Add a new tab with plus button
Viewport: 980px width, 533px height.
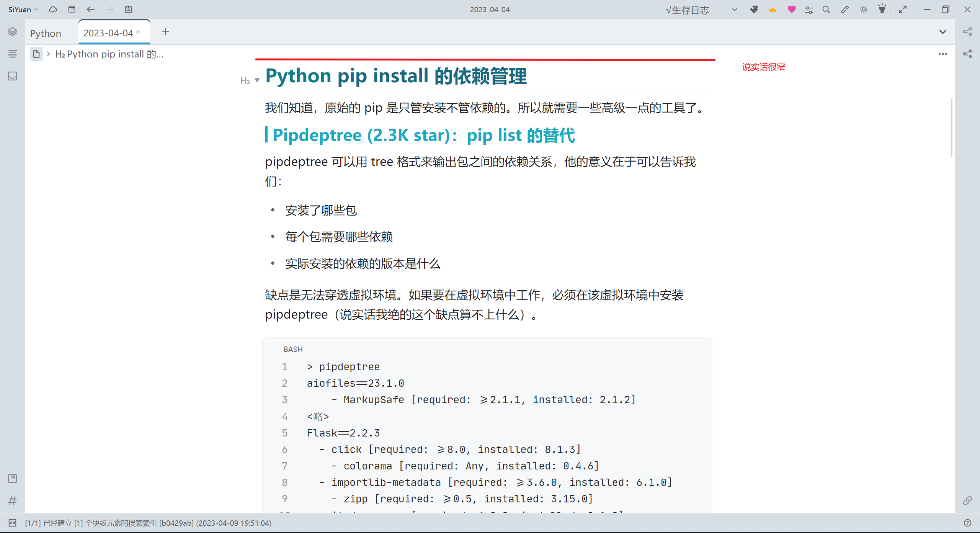tap(165, 32)
